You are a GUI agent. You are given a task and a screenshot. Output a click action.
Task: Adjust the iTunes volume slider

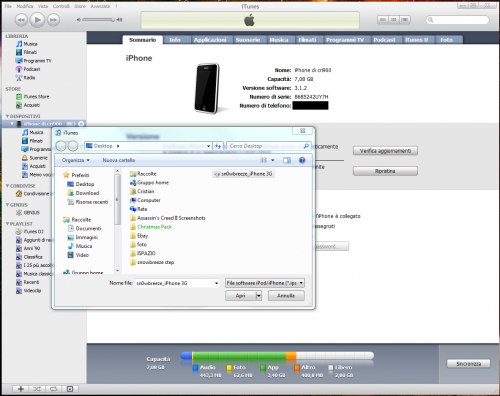pyautogui.click(x=99, y=20)
